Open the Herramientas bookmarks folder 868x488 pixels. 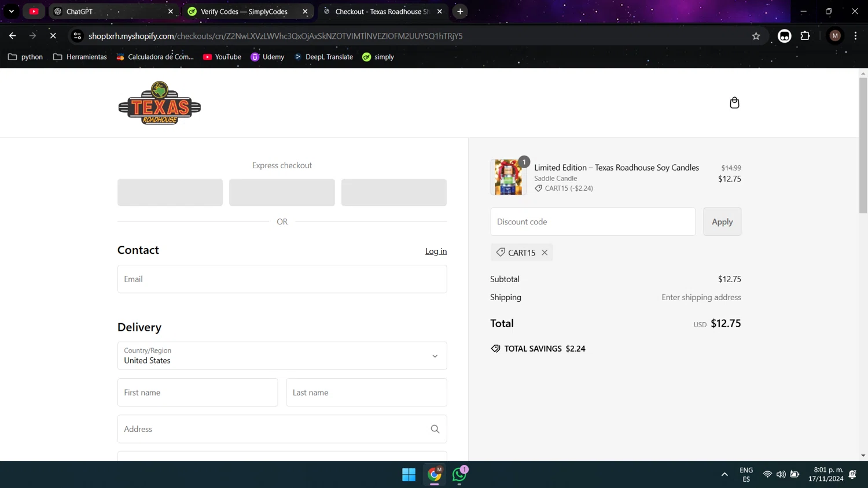pos(80,57)
